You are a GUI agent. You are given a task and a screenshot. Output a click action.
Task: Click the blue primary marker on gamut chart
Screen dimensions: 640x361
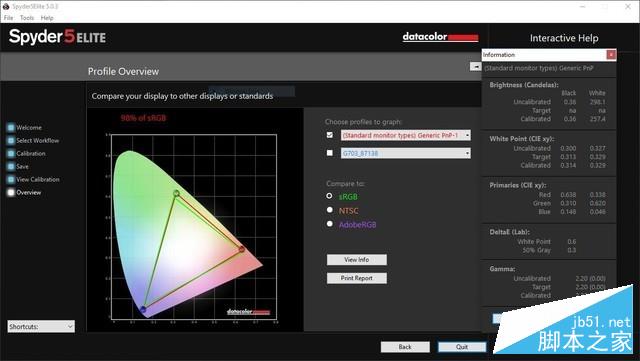[x=143, y=310]
